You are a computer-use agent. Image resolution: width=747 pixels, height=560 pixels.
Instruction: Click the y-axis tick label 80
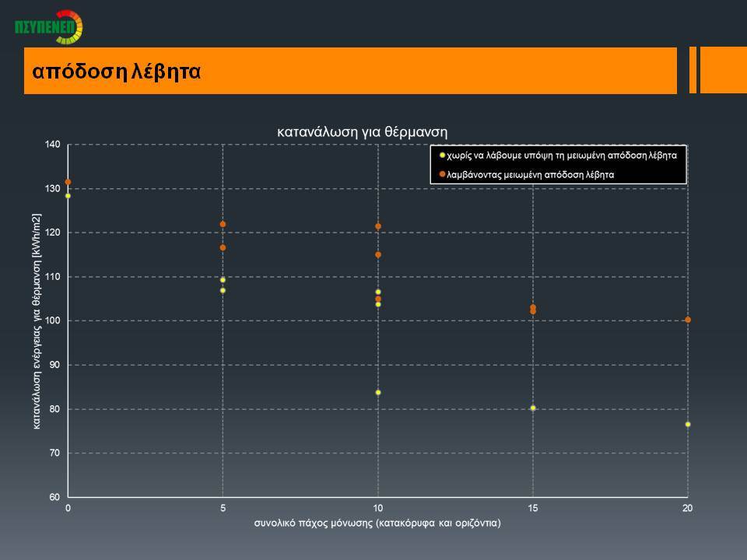point(54,409)
